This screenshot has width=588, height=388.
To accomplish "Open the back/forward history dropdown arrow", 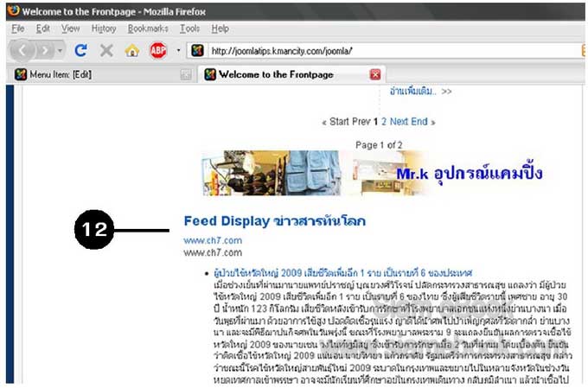I will [x=60, y=50].
